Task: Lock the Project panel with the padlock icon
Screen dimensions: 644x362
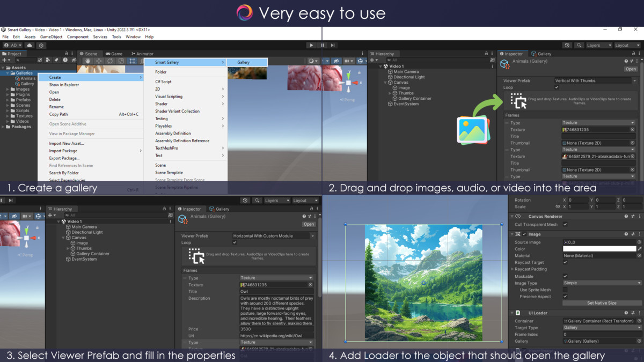Action: [x=67, y=54]
